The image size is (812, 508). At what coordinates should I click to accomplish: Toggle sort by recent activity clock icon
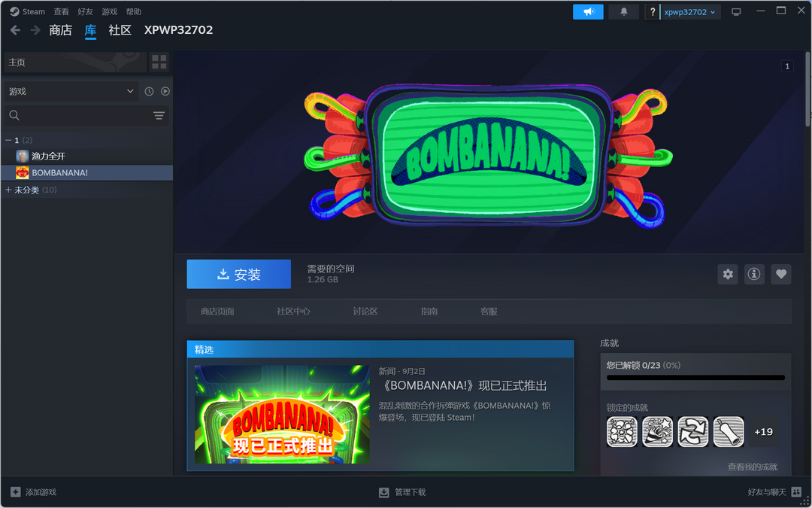click(x=149, y=91)
